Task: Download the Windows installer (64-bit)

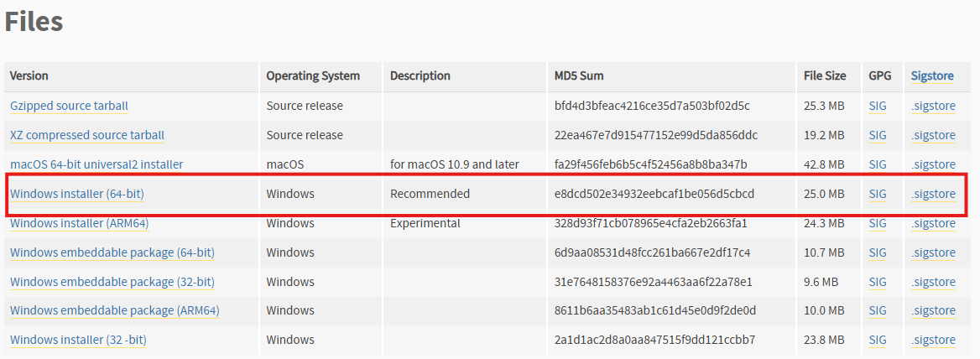Action: pyautogui.click(x=77, y=194)
